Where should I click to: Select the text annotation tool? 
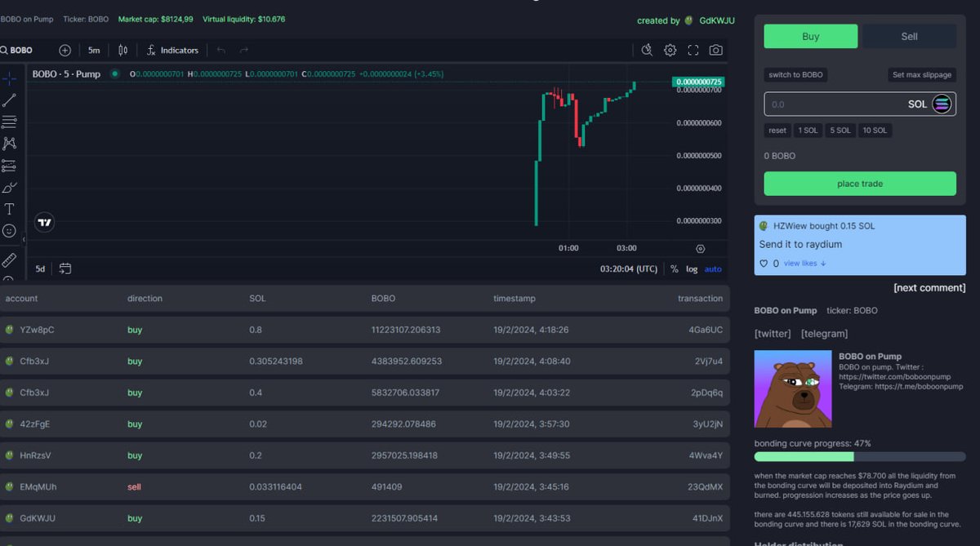coord(9,210)
